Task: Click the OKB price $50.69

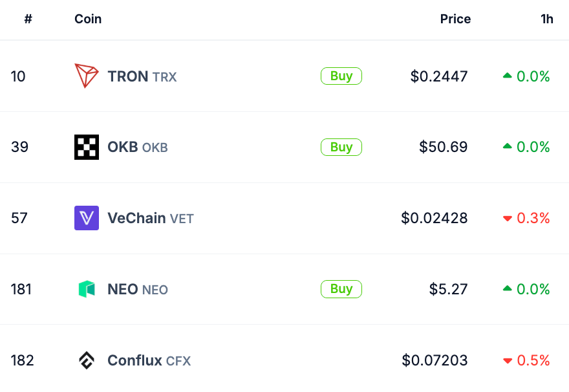Action: 443,147
